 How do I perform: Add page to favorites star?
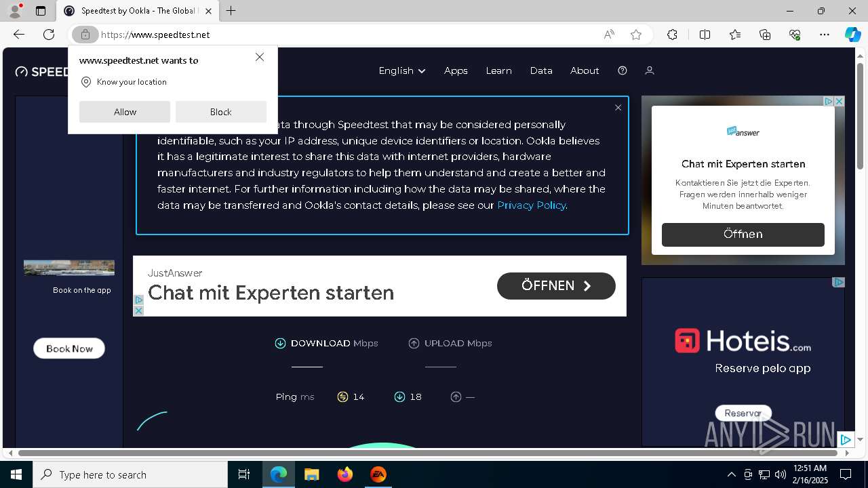[x=636, y=35]
